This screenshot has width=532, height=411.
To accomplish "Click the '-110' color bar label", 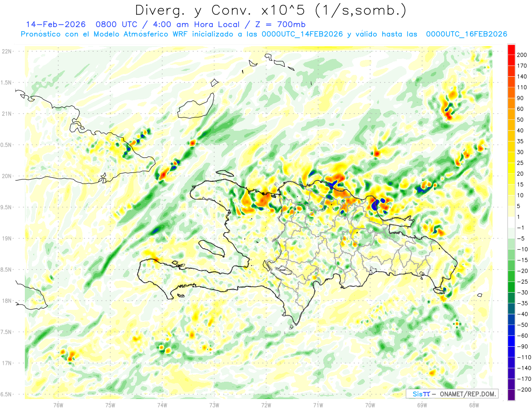I will 524,357.
